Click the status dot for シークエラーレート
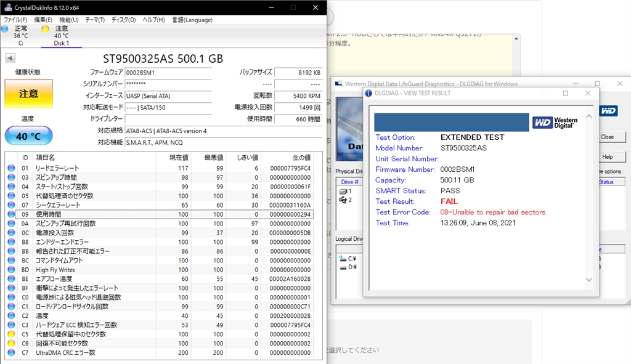This screenshot has height=364, width=631. click(x=11, y=205)
